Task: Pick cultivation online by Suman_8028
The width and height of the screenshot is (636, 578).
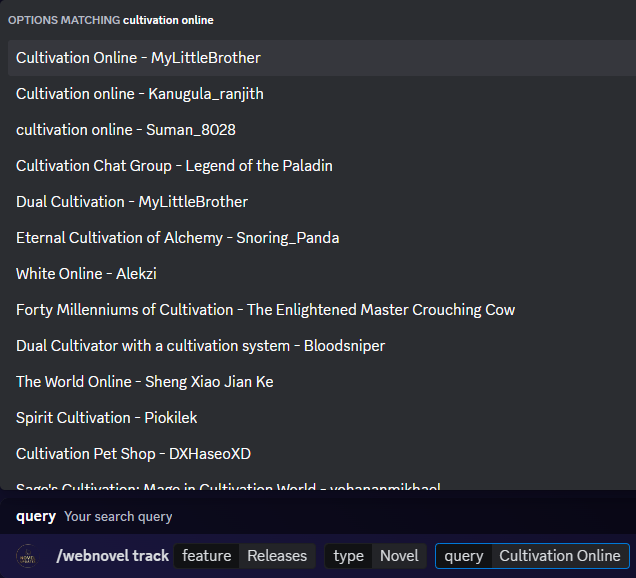Action: pyautogui.click(x=125, y=130)
